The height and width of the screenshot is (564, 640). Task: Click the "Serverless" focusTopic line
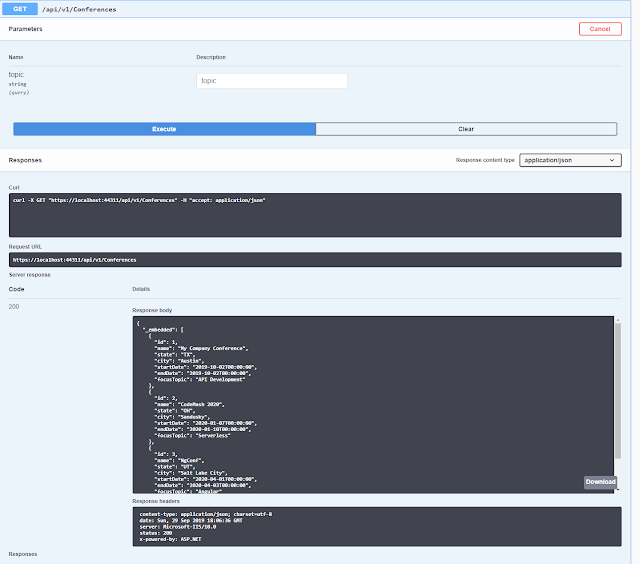point(192,435)
